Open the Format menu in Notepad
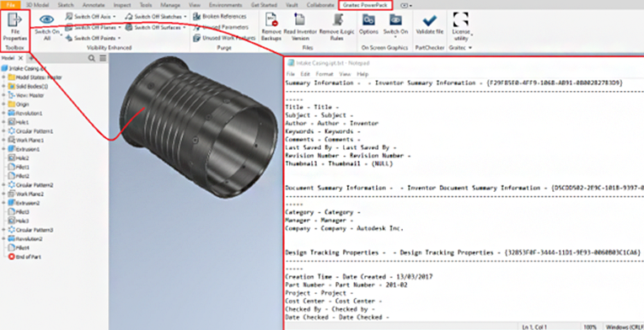Screen dimensions: 644x330 pyautogui.click(x=324, y=74)
